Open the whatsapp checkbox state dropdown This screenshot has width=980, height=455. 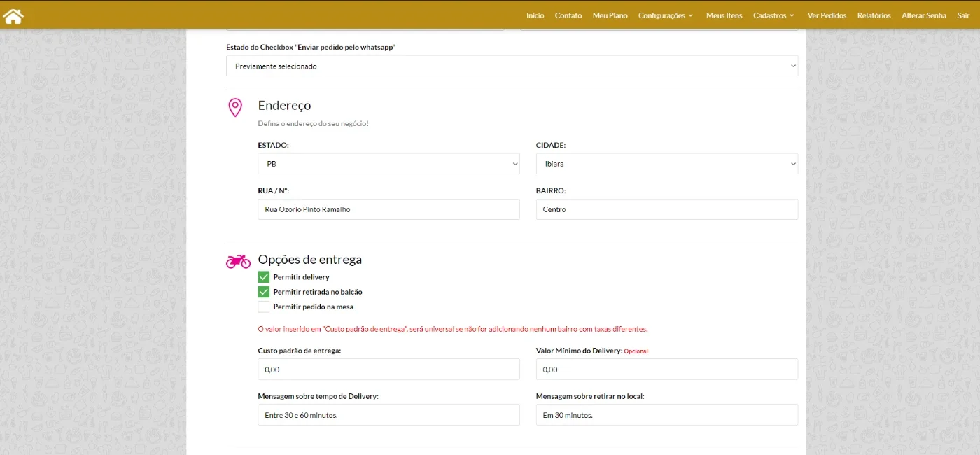[512, 66]
